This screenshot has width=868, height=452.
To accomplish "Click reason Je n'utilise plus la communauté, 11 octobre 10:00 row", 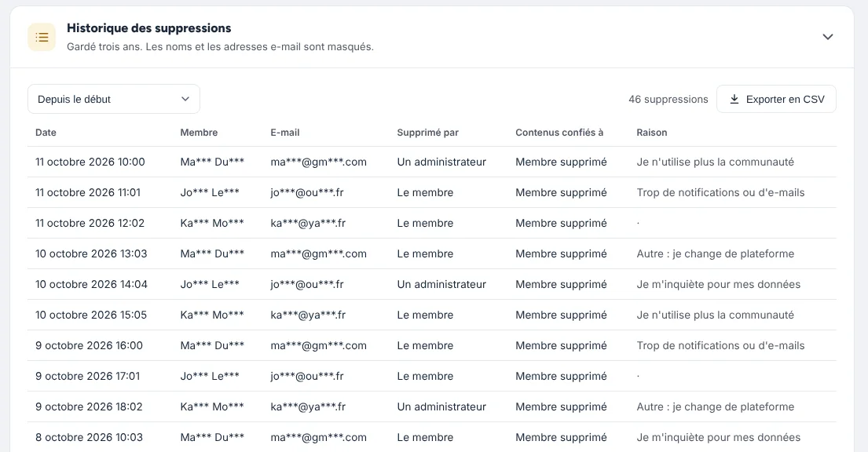I will [x=715, y=162].
